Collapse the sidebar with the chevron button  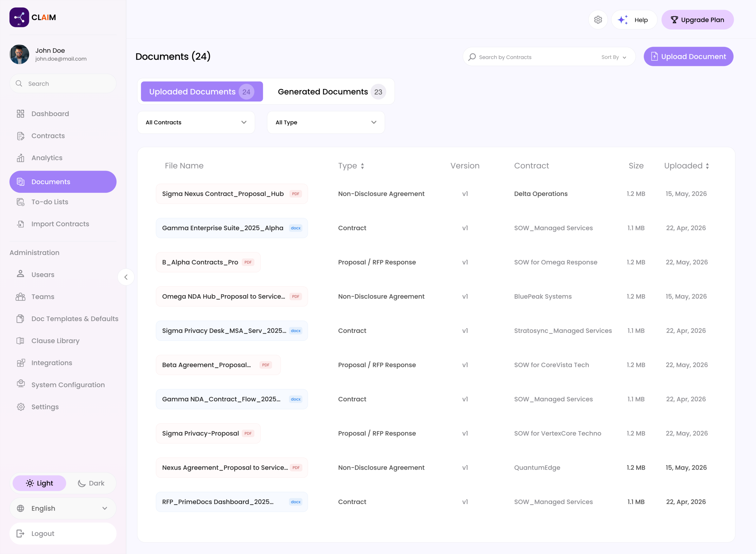click(x=126, y=277)
